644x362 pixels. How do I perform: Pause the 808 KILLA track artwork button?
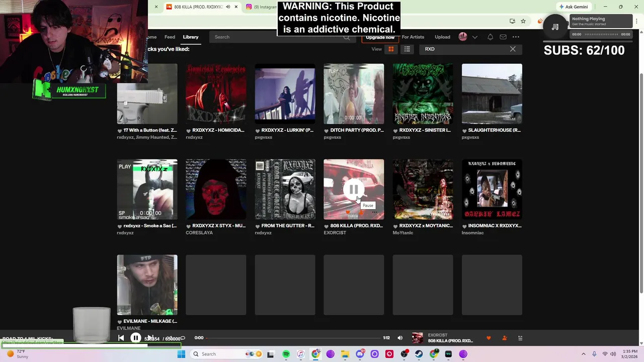point(354,190)
